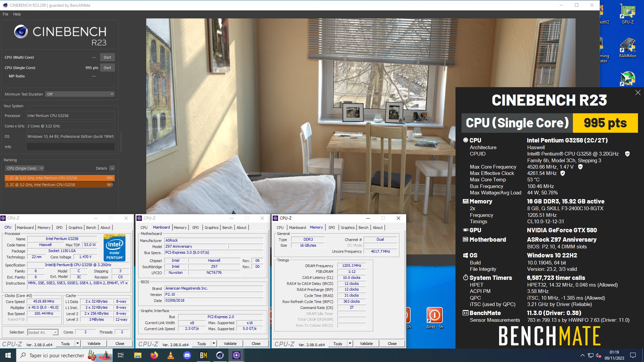Image resolution: width=644 pixels, height=362 pixels.
Task: Click the Arrêt - 5h shutdown shortcut
Action: (434, 318)
